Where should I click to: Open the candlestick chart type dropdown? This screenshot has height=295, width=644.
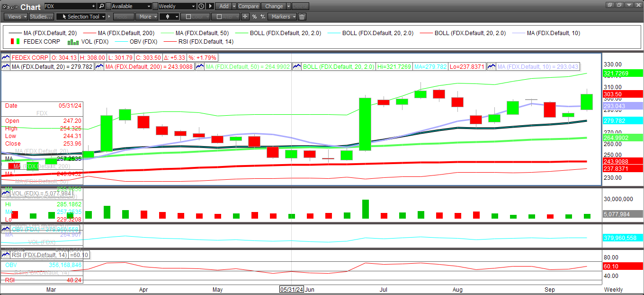click(x=169, y=17)
